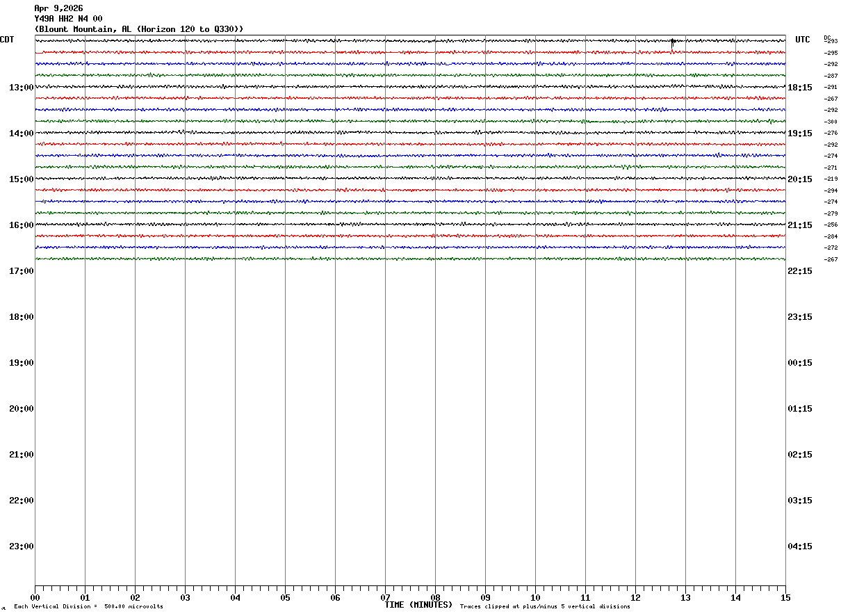
Task: Click the '16:00' CDT hour label
Action: (22, 225)
